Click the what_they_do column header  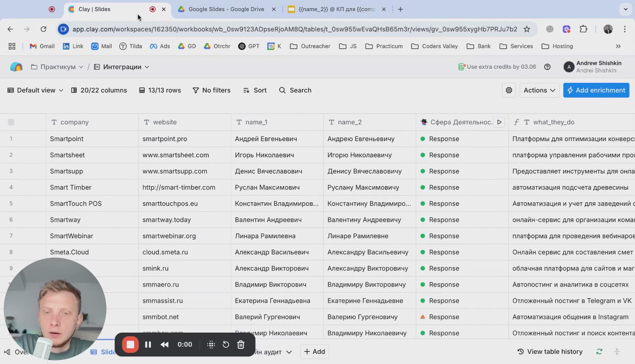coord(554,122)
